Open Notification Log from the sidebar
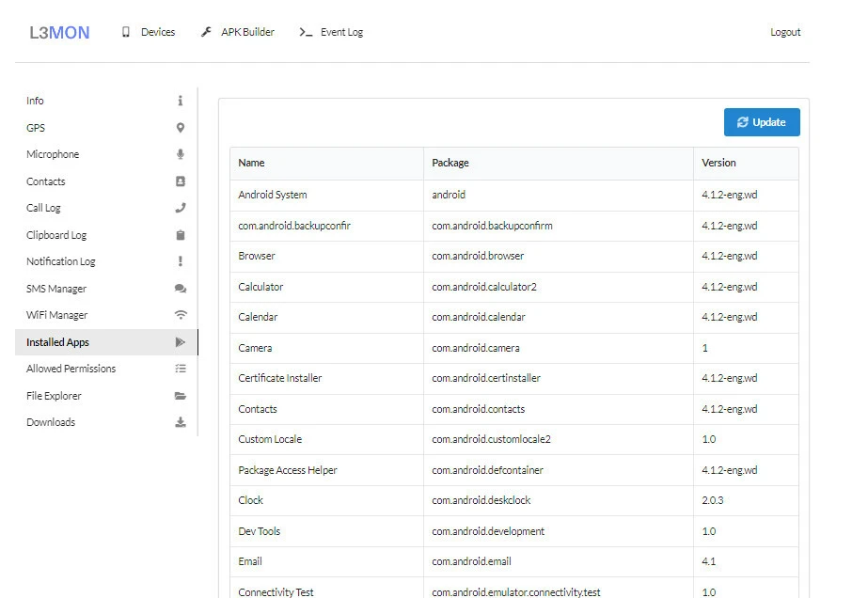868x598 pixels. pos(60,261)
